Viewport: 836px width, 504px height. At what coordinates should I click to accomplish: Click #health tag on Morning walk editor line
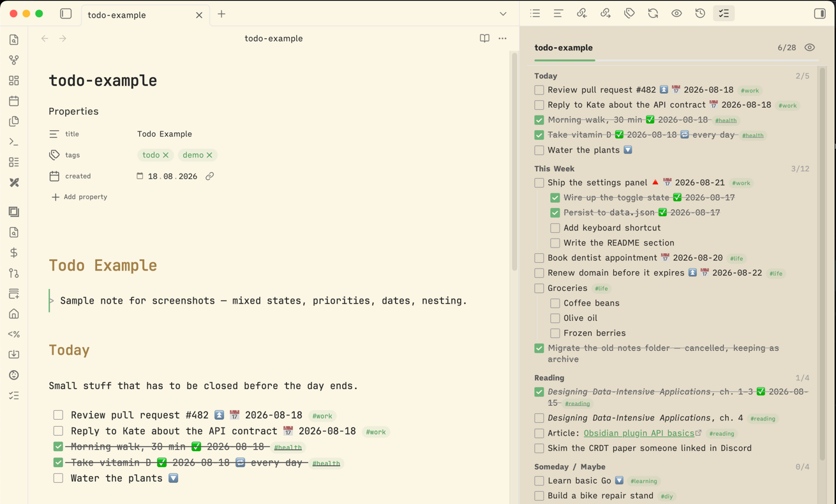click(288, 447)
